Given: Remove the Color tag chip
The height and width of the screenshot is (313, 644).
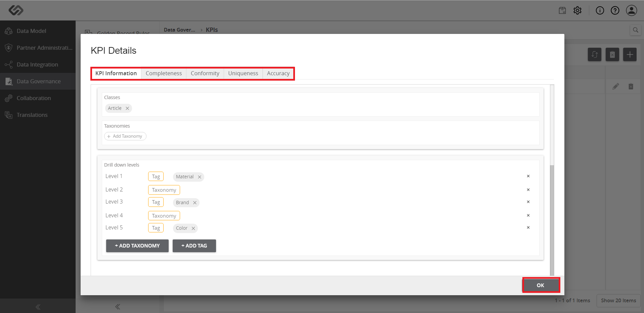Looking at the screenshot, I should point(194,228).
